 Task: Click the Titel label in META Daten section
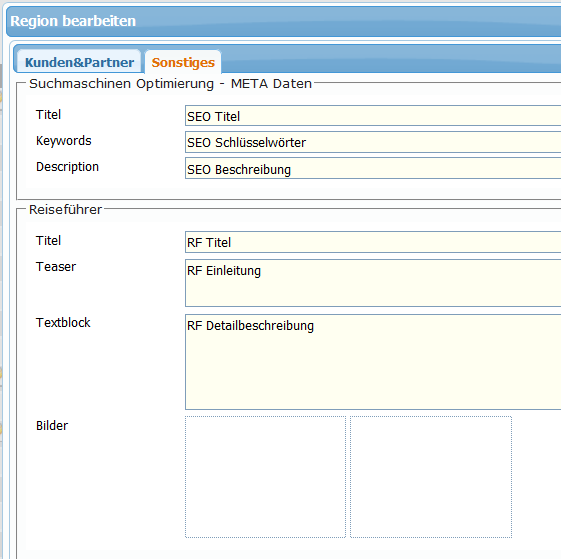pos(48,115)
